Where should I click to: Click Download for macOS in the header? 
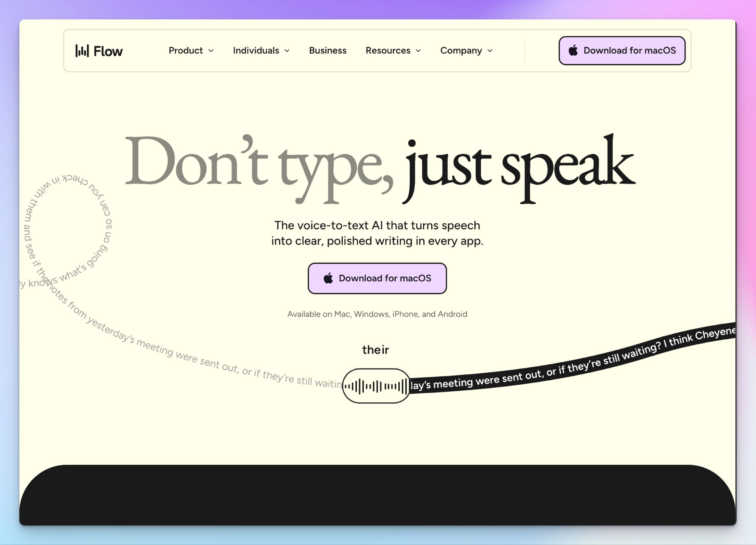pyautogui.click(x=622, y=51)
